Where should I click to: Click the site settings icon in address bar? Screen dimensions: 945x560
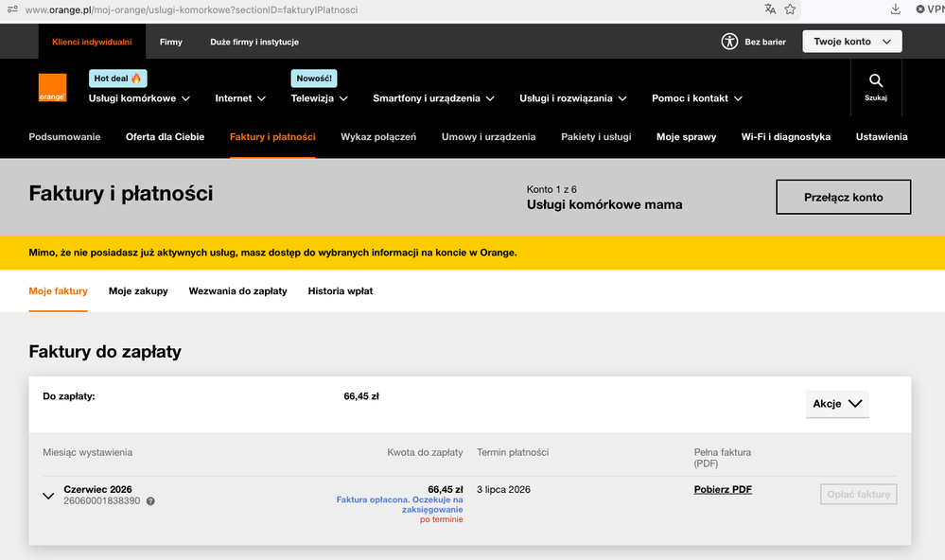(12, 9)
